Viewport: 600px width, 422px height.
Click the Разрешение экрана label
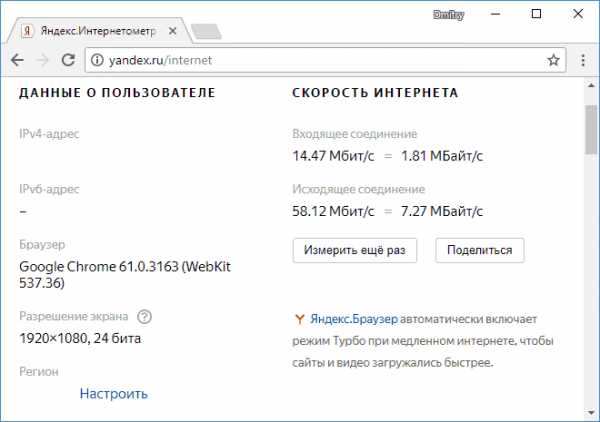[73, 316]
